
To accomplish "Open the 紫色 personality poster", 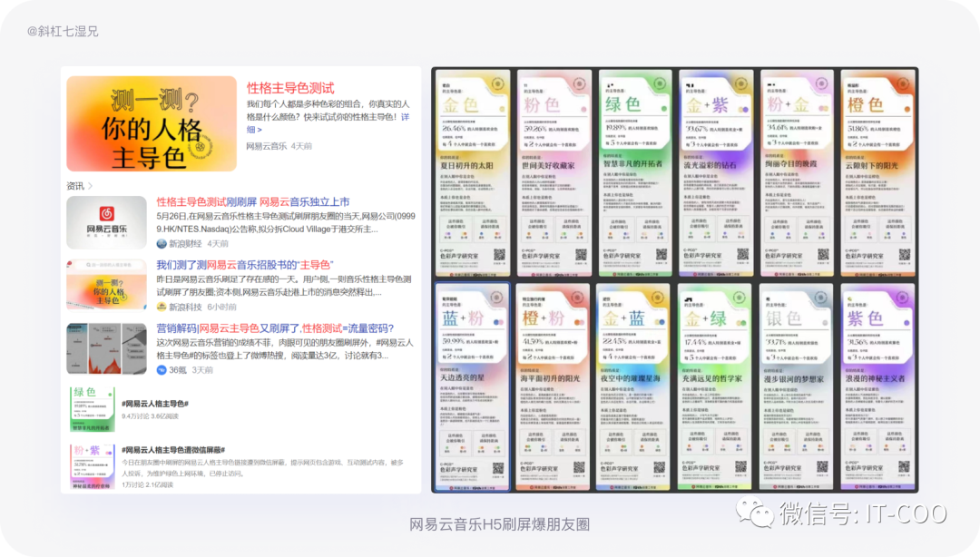I will tap(877, 387).
